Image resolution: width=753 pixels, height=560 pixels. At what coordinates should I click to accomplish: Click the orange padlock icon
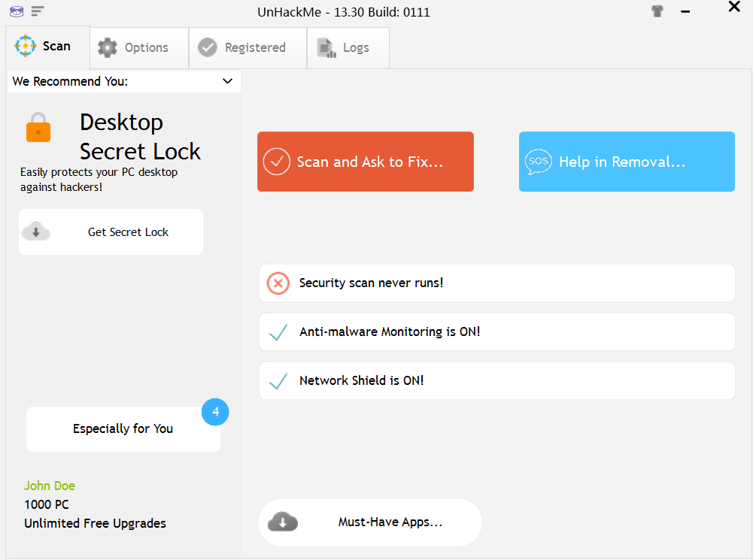pyautogui.click(x=38, y=127)
